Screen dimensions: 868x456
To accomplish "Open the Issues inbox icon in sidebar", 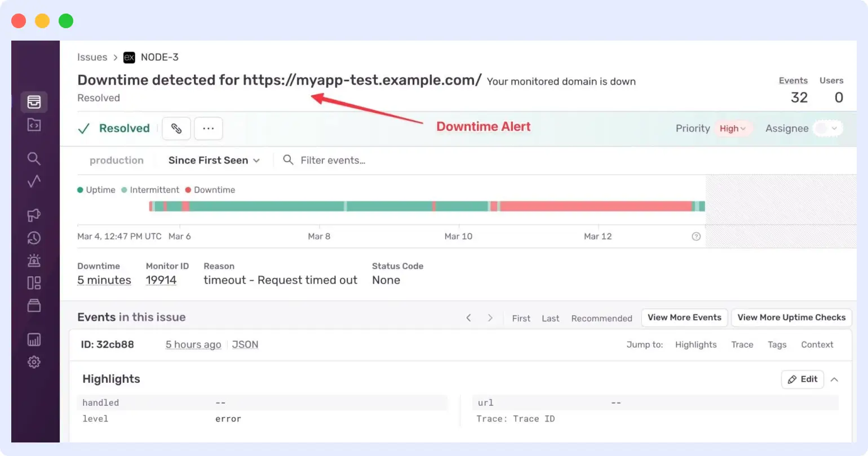I will click(34, 102).
